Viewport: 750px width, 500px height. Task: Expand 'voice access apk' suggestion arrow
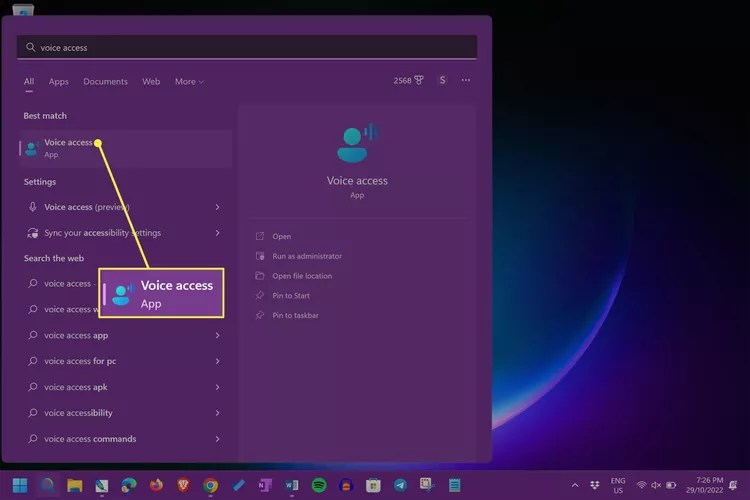(217, 387)
